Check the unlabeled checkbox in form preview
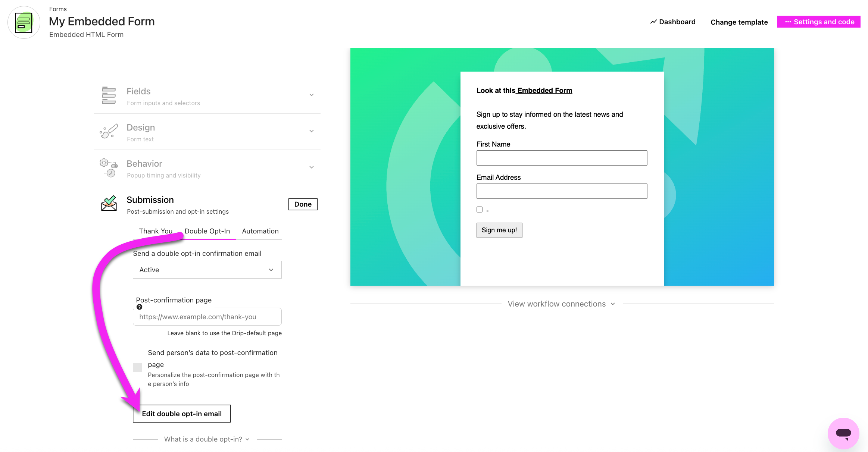This screenshot has height=452, width=868. (x=480, y=210)
